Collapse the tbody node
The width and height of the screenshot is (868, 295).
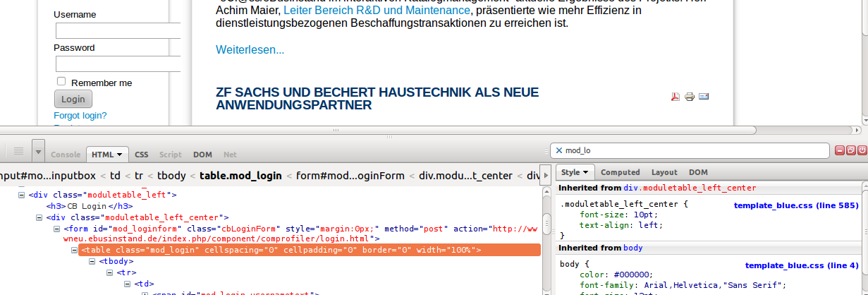point(92,261)
